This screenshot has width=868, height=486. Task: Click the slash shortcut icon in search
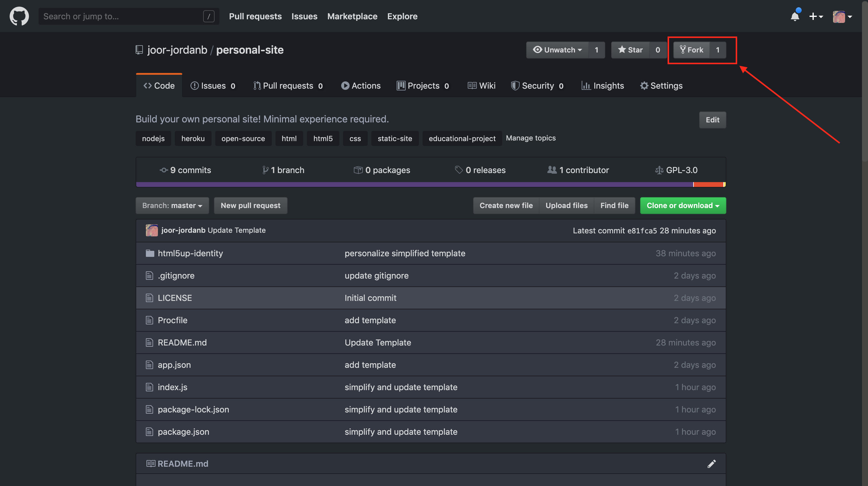pyautogui.click(x=209, y=16)
